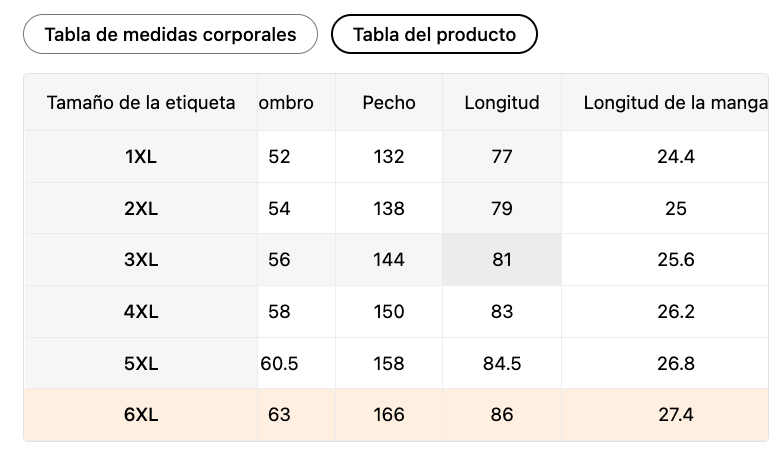
Task: Click the Longitud column header
Action: [x=502, y=102]
